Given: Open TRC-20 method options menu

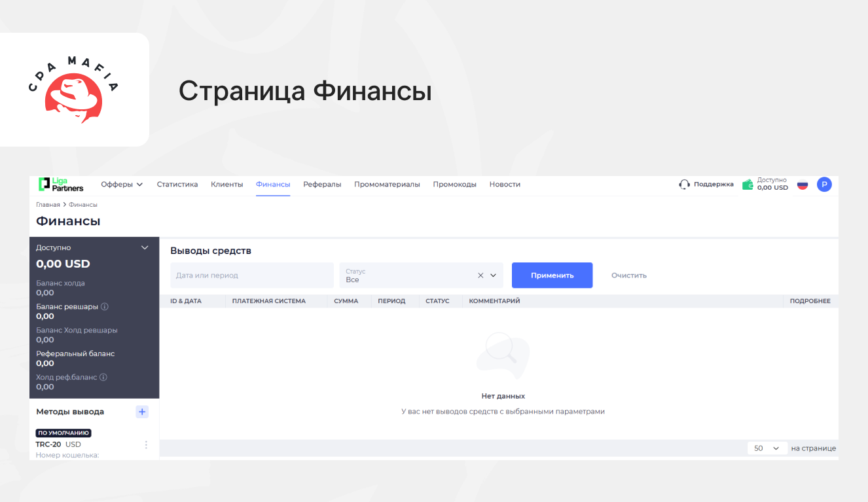Looking at the screenshot, I should coord(146,445).
